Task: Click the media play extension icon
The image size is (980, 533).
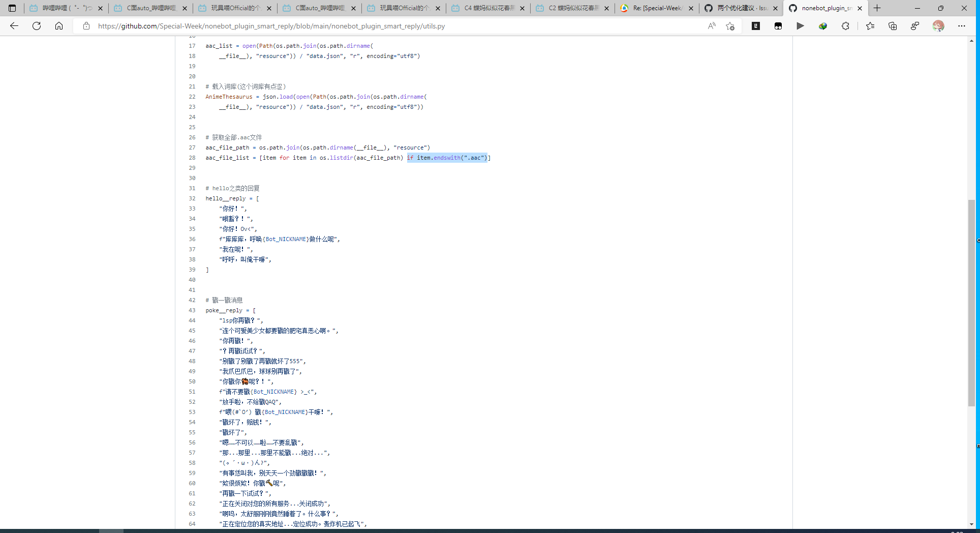Action: click(801, 26)
